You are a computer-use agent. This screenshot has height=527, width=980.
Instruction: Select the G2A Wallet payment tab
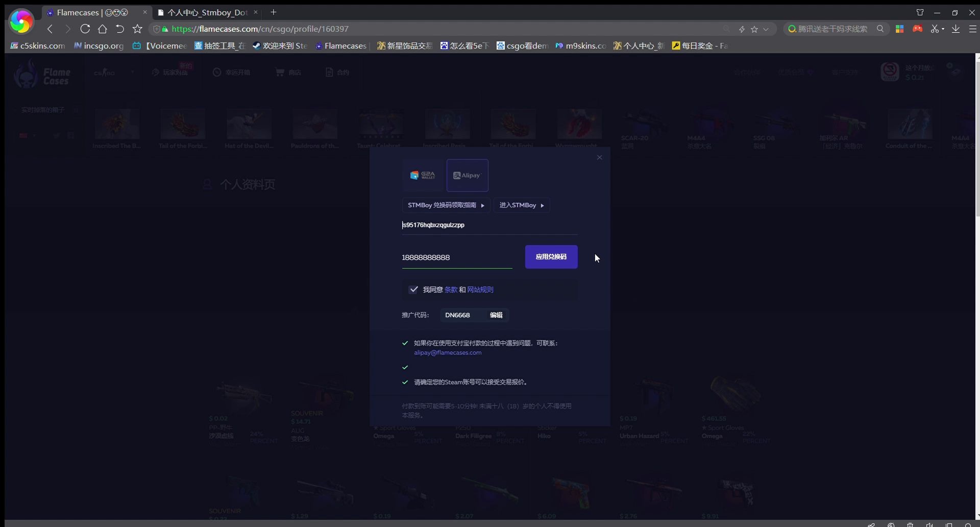(423, 175)
